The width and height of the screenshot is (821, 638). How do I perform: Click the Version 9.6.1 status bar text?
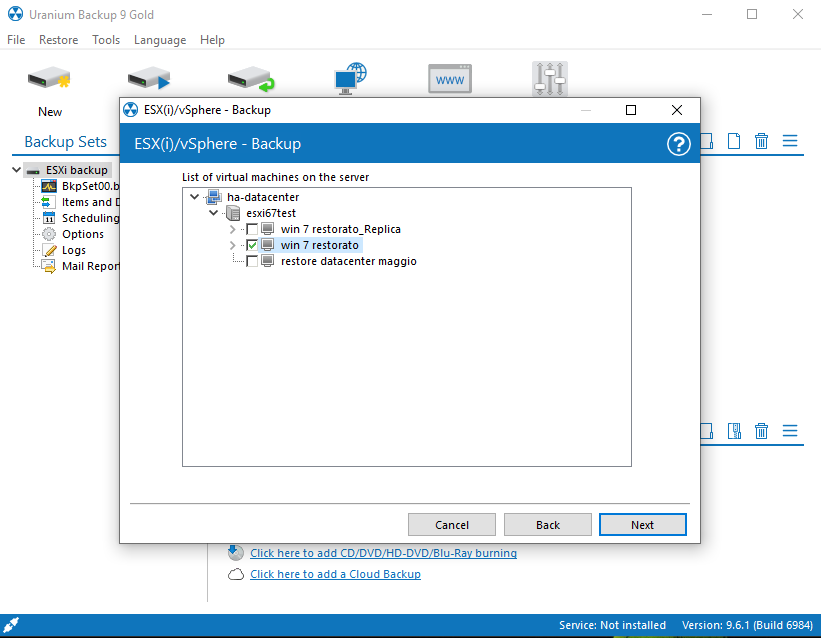[747, 625]
